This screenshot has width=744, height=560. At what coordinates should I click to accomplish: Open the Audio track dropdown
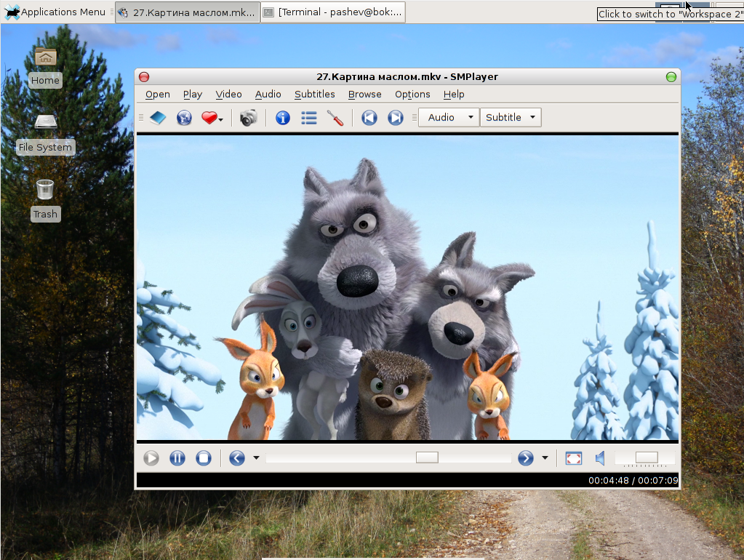coord(449,117)
